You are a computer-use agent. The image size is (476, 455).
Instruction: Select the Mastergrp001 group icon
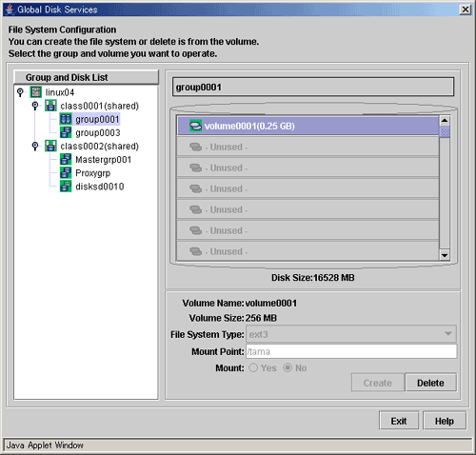pos(66,159)
